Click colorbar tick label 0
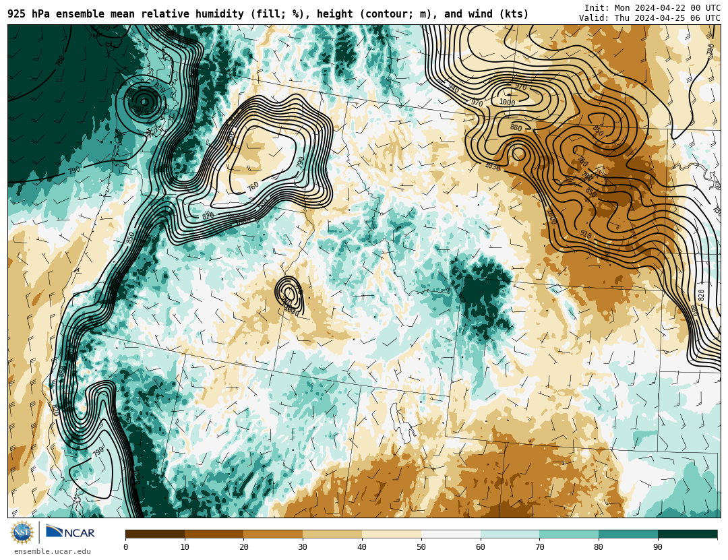 [x=126, y=547]
